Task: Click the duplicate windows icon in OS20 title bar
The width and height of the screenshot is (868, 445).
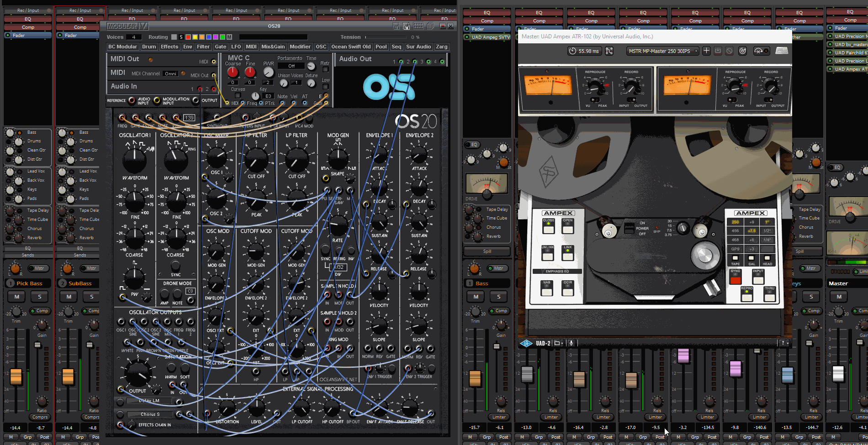Action: (431, 26)
